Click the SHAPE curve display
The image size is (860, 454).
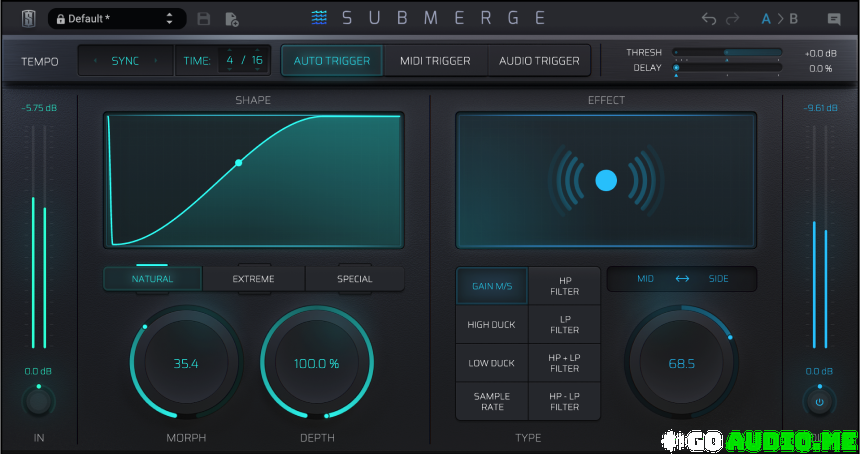253,180
